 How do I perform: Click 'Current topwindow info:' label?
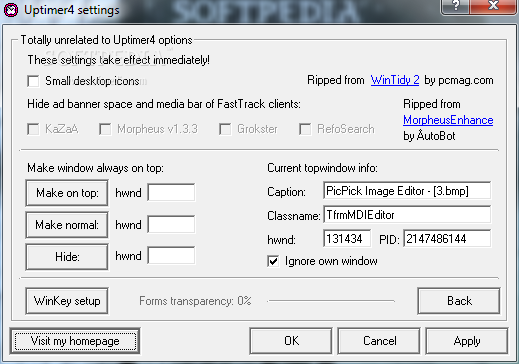(322, 168)
